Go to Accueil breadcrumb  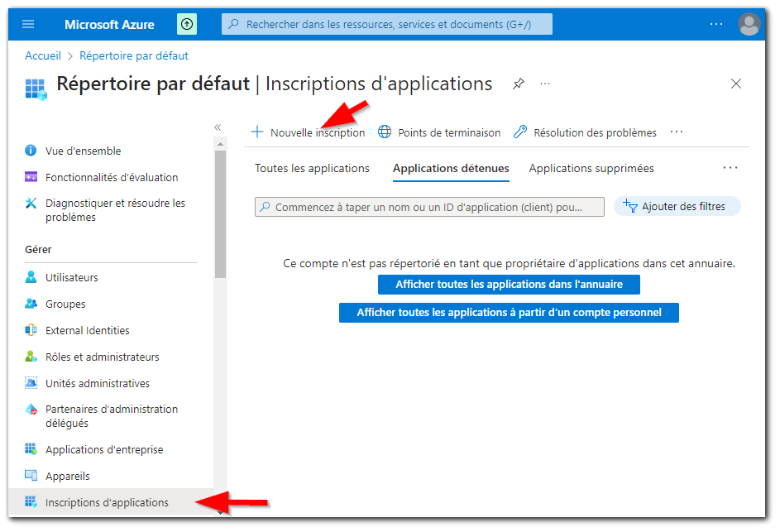(x=43, y=55)
